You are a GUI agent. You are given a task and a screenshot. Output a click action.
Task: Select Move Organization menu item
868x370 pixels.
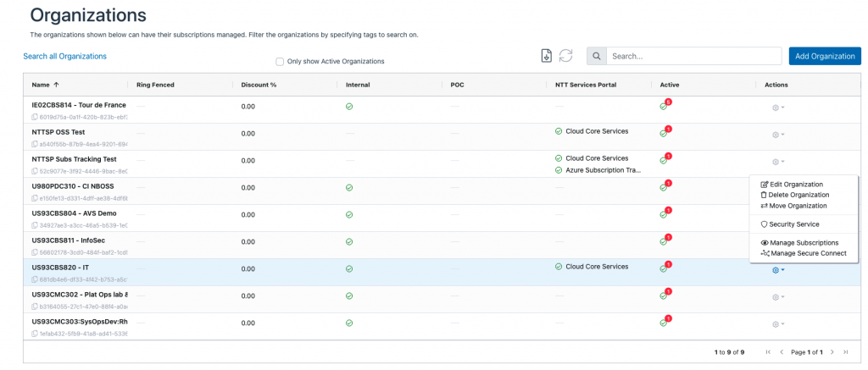793,206
